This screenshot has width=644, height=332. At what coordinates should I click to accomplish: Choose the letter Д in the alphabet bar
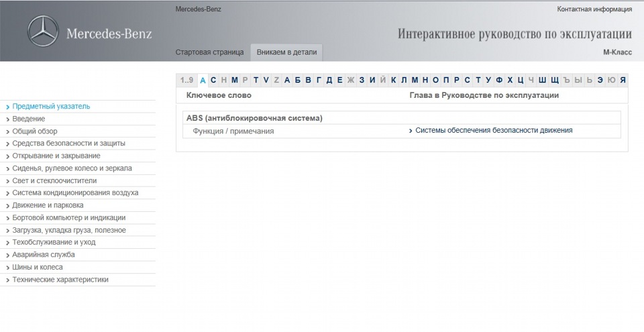coord(329,80)
